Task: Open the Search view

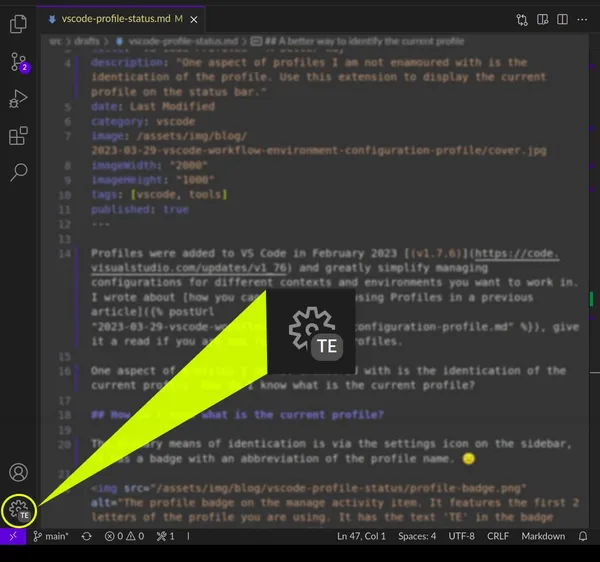Action: pyautogui.click(x=18, y=172)
